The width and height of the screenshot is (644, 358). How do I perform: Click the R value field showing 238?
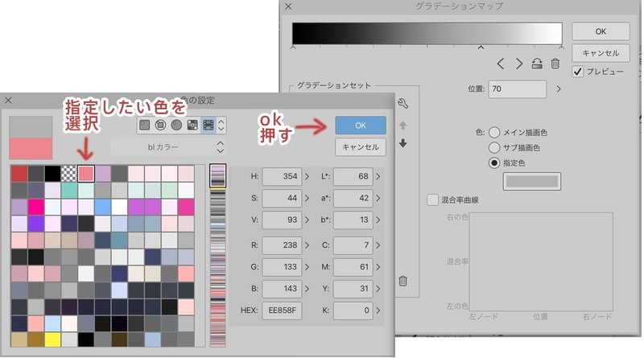(282, 245)
